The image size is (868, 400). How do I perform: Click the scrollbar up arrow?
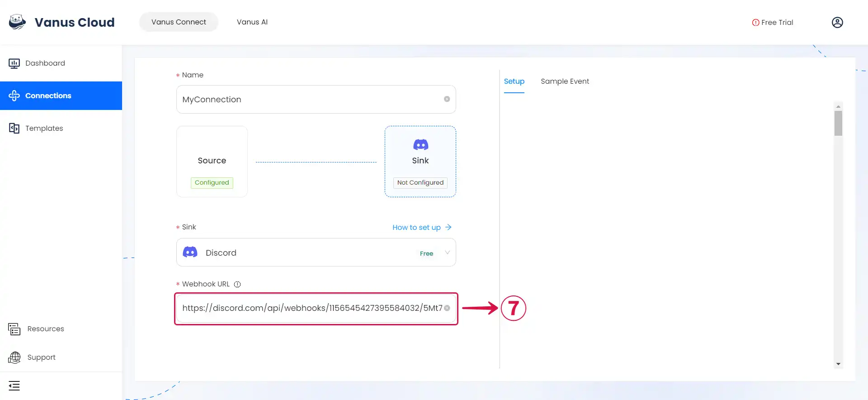(838, 107)
